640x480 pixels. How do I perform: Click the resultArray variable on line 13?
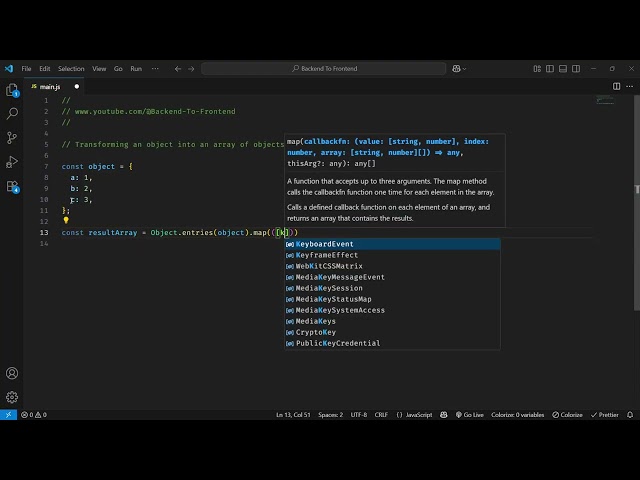113,233
